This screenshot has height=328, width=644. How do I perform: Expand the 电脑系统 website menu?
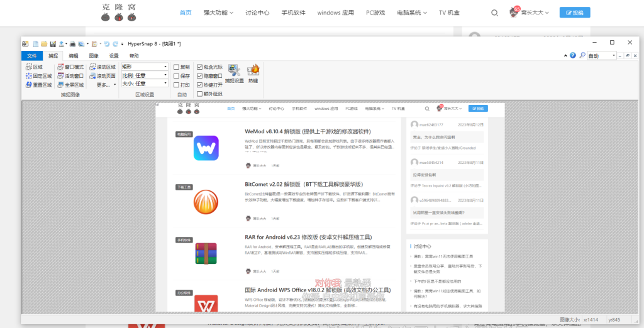coord(412,13)
